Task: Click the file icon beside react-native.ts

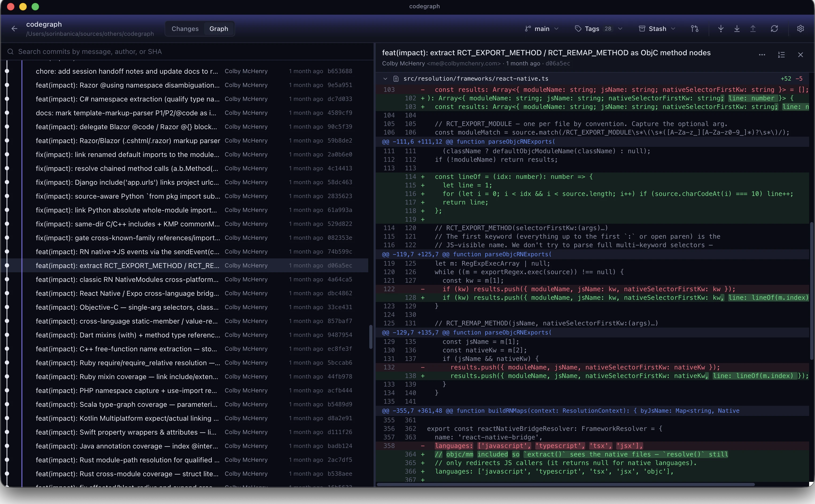Action: 396,79
